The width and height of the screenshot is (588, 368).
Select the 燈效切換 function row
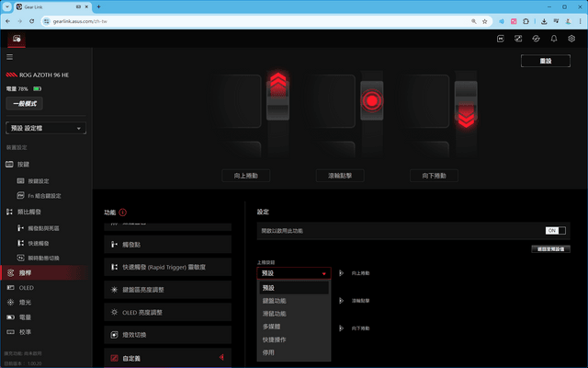pos(167,335)
